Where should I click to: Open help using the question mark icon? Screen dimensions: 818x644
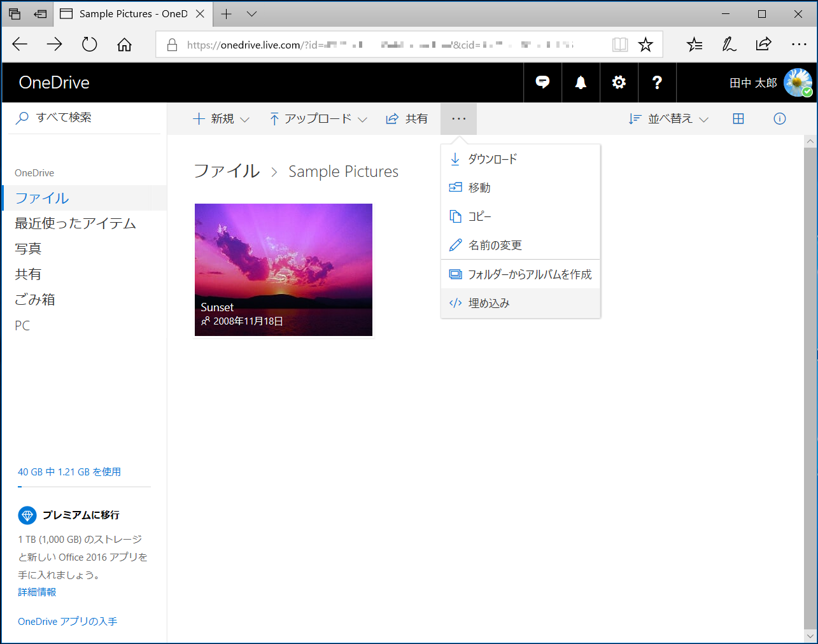(x=656, y=82)
